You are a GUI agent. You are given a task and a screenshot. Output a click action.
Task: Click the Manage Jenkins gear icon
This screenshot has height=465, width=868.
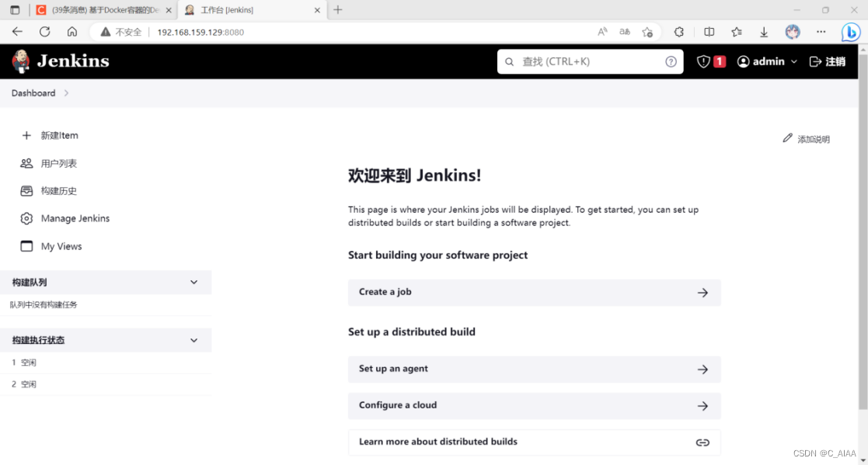click(26, 218)
